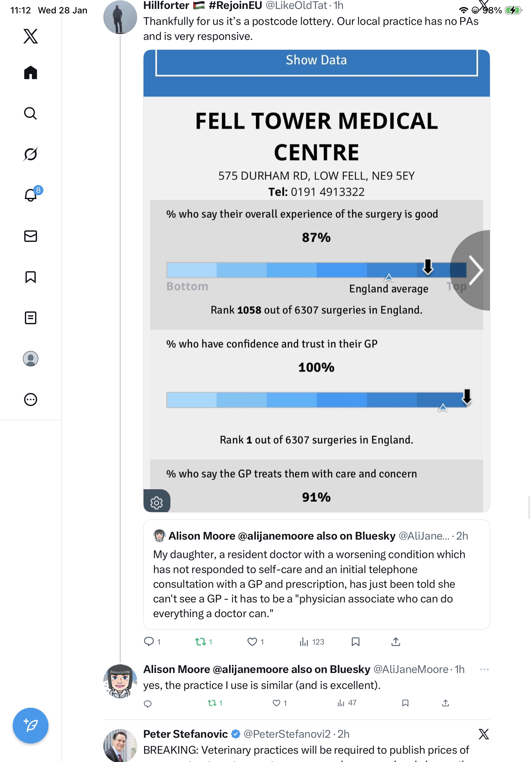Open the quoted Alison Moore tweet
Image resolution: width=532 pixels, height=762 pixels.
[x=316, y=574]
